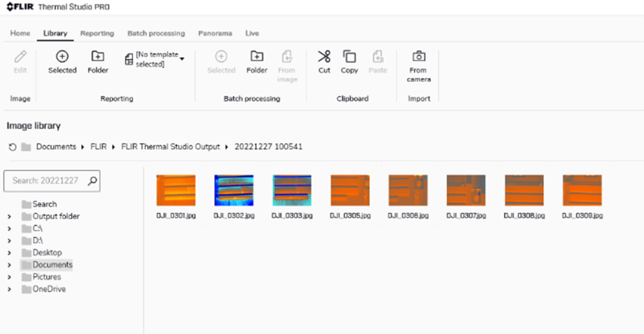This screenshot has width=644, height=334.
Task: Click the Cut scissors icon
Action: [324, 57]
